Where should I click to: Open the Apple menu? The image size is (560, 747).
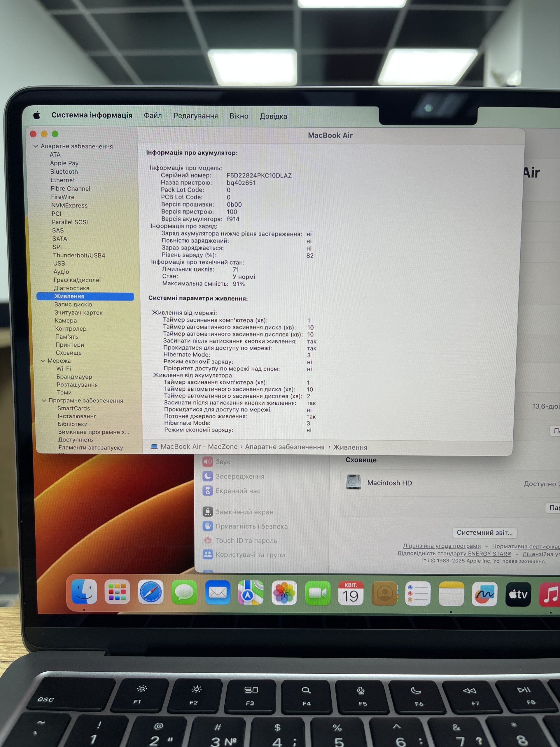point(37,116)
